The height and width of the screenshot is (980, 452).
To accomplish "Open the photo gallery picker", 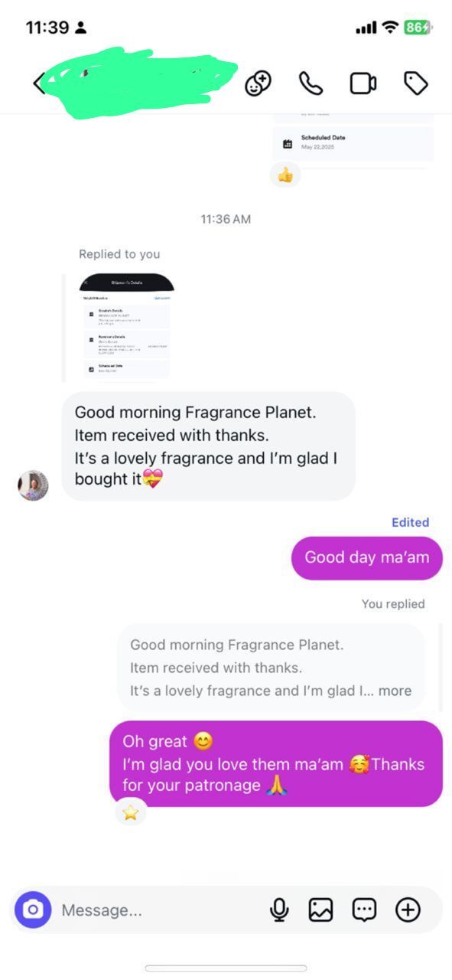I will 320,910.
